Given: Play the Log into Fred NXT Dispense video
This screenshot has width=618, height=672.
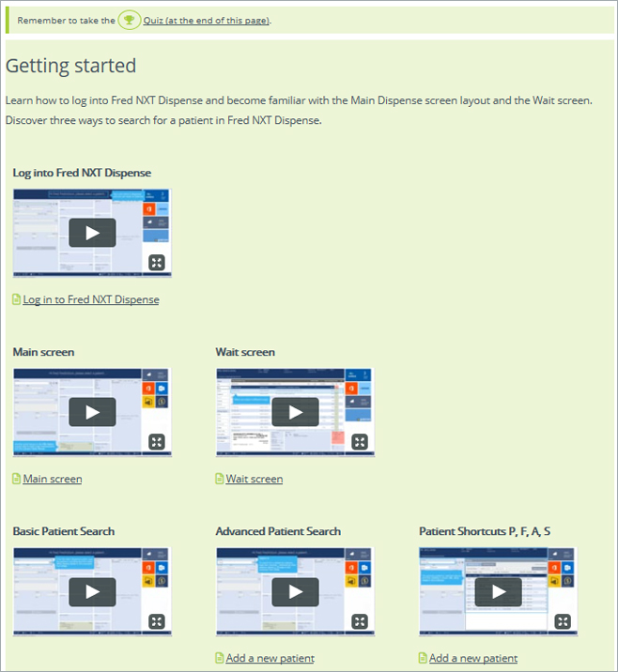Looking at the screenshot, I should (x=92, y=233).
